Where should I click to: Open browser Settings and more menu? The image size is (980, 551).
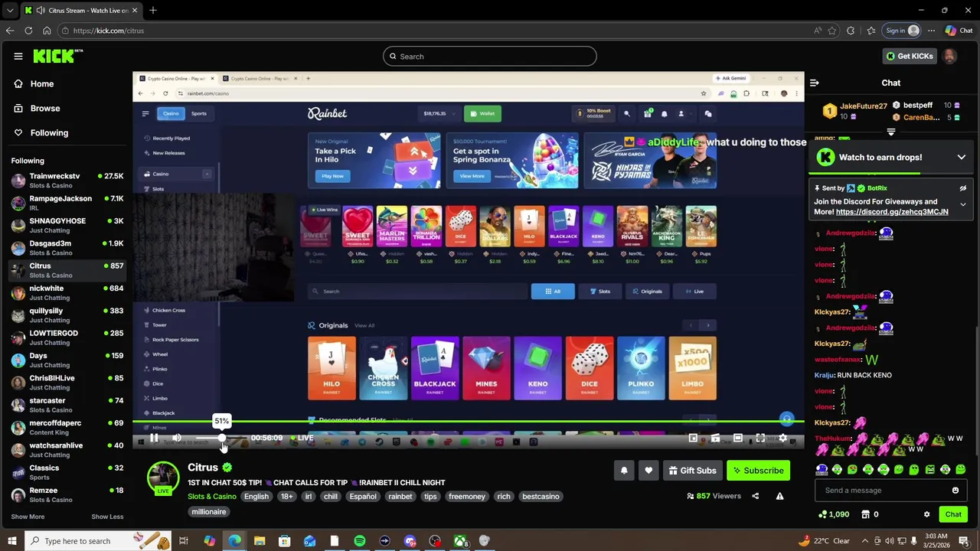[931, 31]
